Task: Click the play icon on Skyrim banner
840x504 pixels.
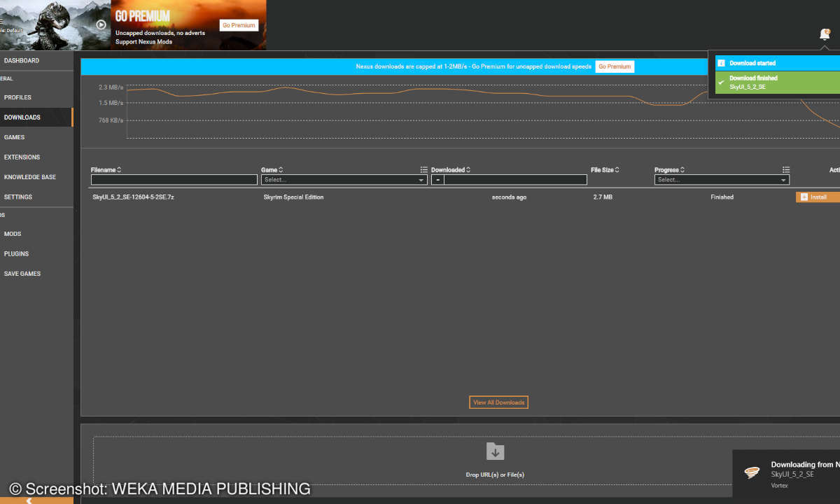Action: coord(101,24)
